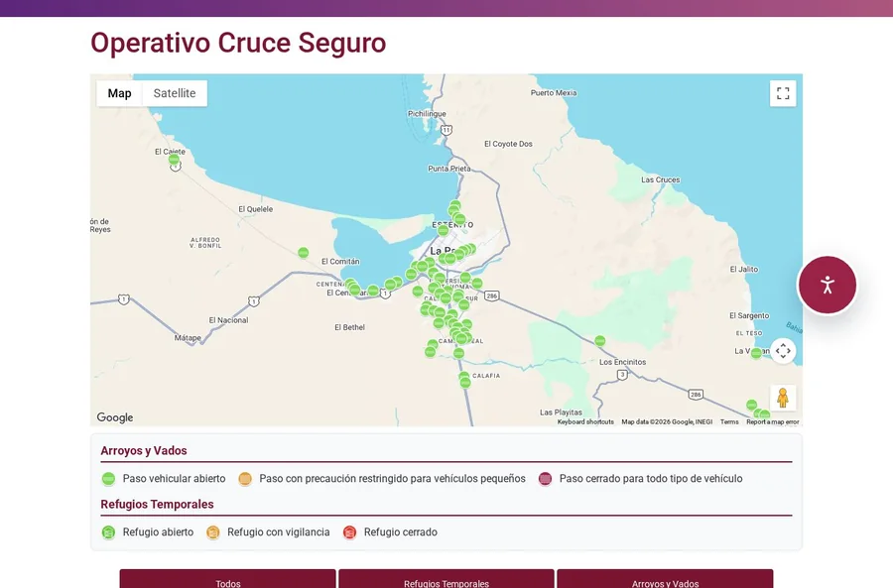
Task: Click the green Paso vehicular abierto legend icon
Action: [108, 479]
